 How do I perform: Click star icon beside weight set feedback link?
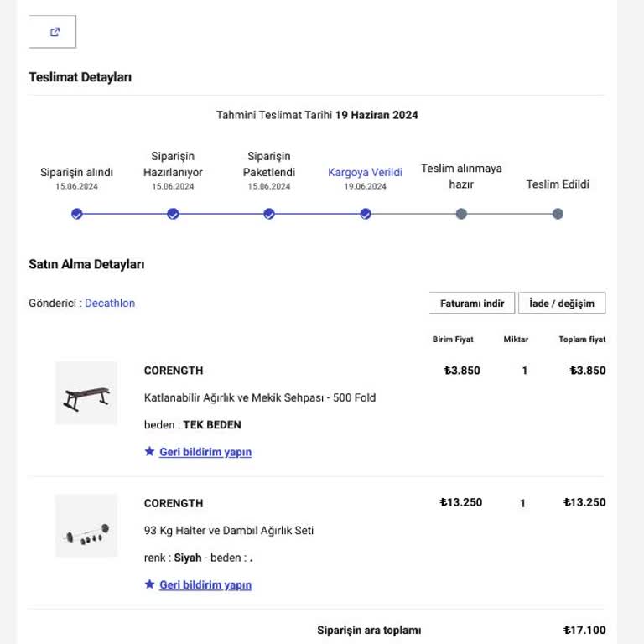click(x=149, y=584)
